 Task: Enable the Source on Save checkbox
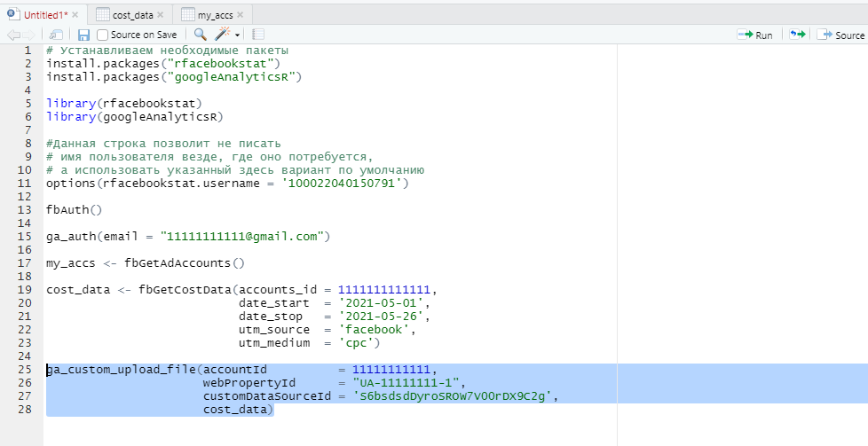103,35
